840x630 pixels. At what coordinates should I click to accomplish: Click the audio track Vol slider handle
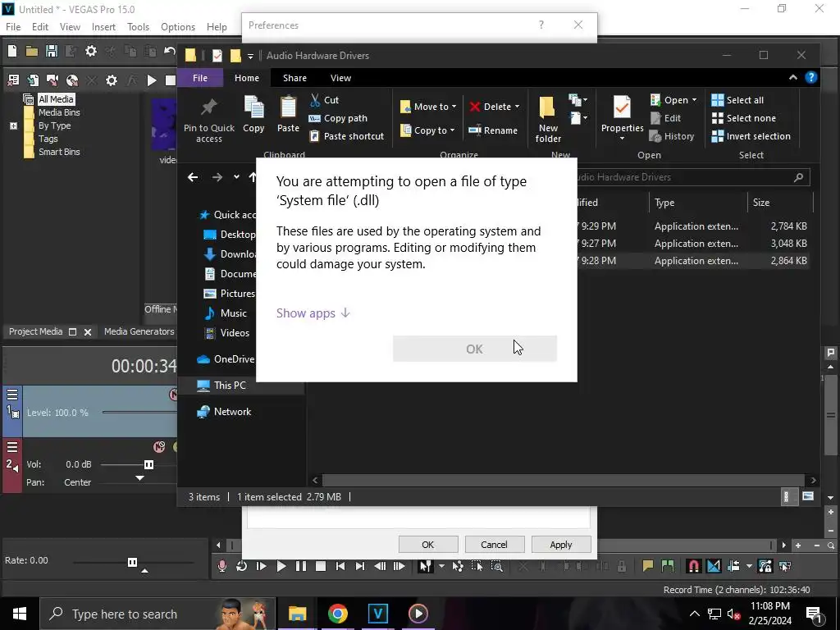point(149,464)
